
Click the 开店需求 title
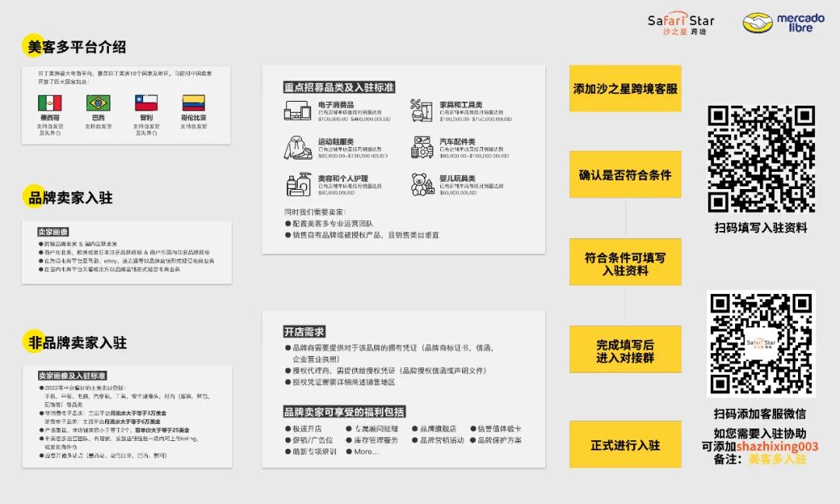click(x=304, y=331)
